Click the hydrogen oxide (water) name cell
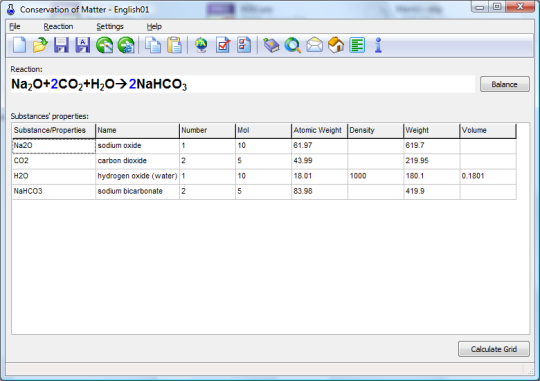Image resolution: width=540 pixels, height=381 pixels. click(x=137, y=176)
